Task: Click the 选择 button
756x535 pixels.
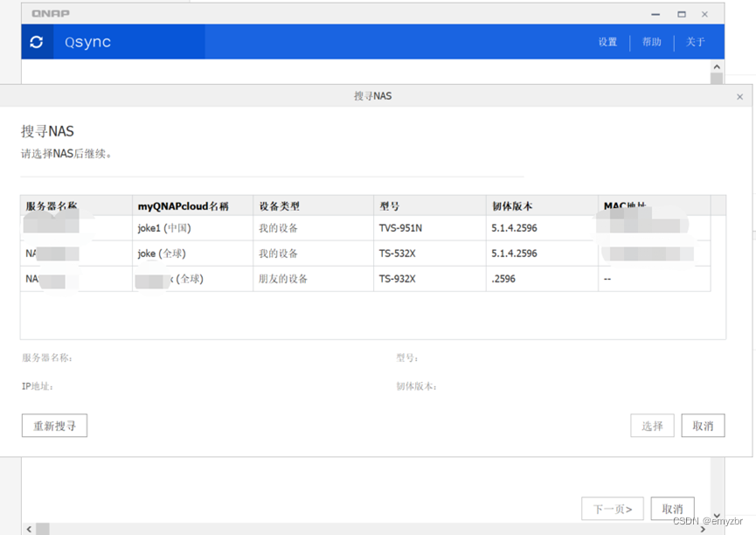Action: click(x=652, y=426)
